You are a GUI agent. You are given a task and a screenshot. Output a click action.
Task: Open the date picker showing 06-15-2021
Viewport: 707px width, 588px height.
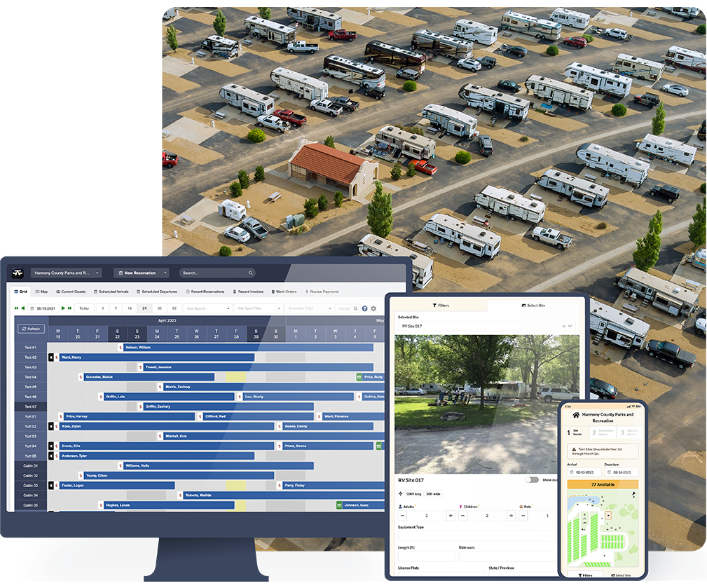pyautogui.click(x=42, y=308)
